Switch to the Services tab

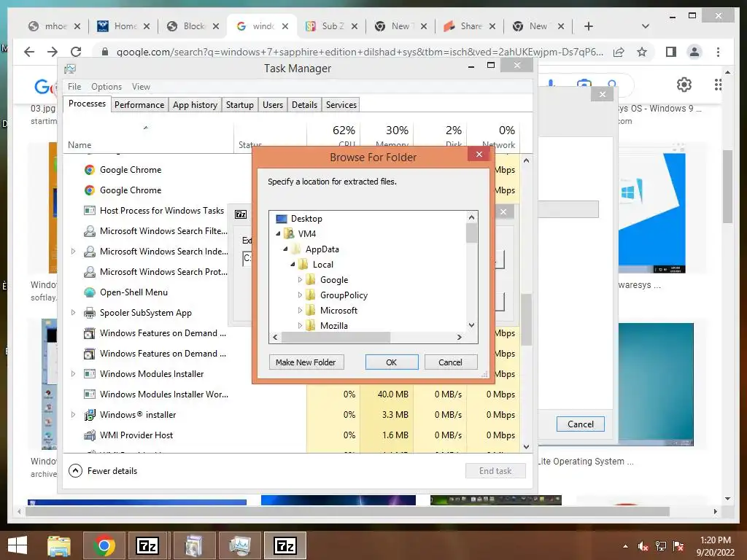(x=341, y=105)
